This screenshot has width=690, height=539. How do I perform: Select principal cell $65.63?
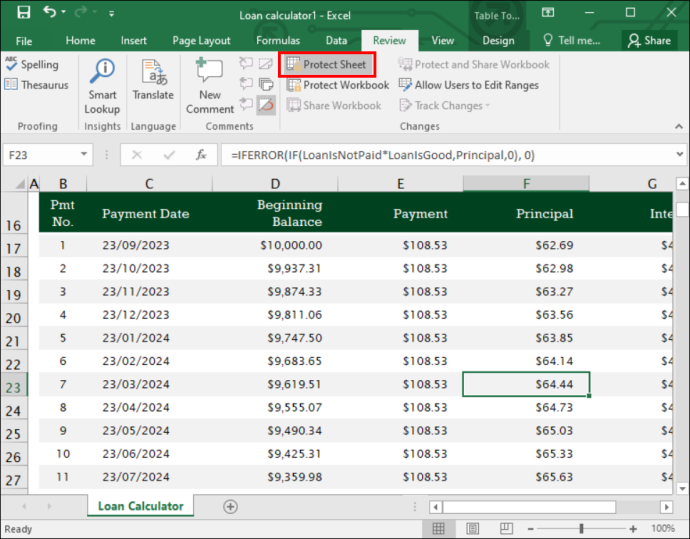click(526, 477)
